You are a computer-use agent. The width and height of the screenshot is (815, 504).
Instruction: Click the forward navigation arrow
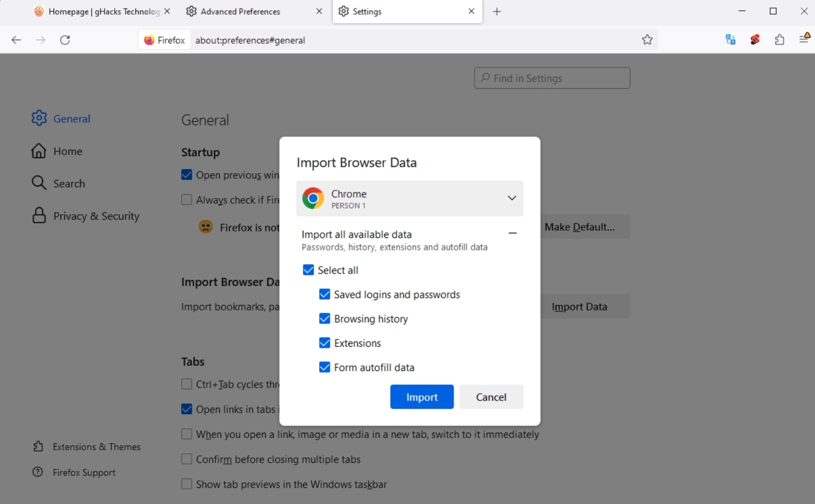click(x=40, y=40)
